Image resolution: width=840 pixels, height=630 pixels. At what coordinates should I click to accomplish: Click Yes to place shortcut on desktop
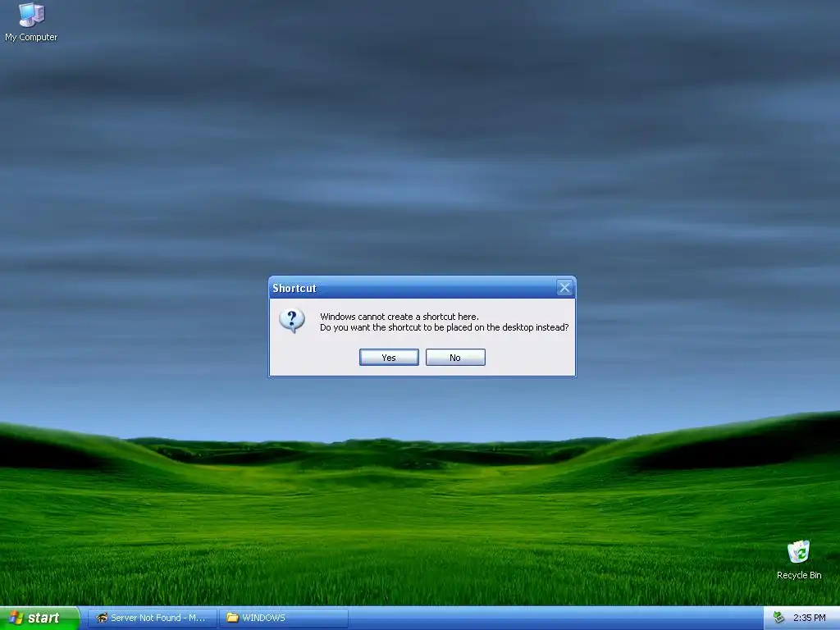pyautogui.click(x=389, y=358)
